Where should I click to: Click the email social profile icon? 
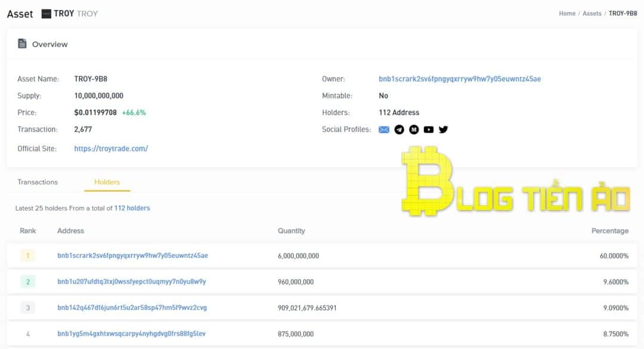[384, 129]
